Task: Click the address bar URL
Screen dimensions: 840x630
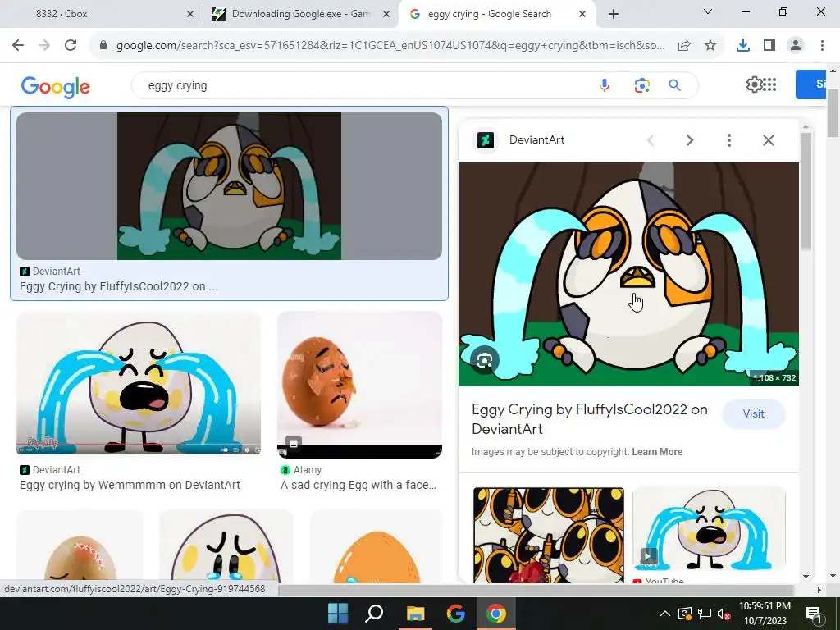Action: point(390,46)
